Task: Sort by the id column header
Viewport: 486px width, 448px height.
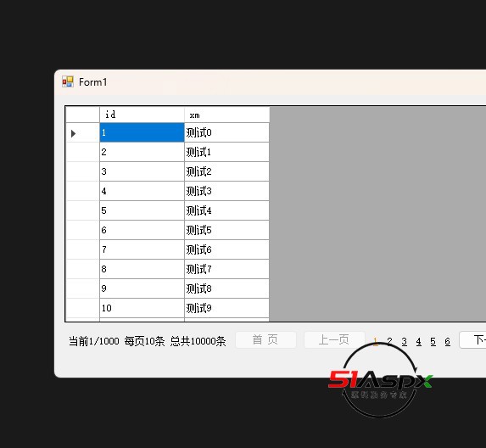Action: [x=142, y=115]
